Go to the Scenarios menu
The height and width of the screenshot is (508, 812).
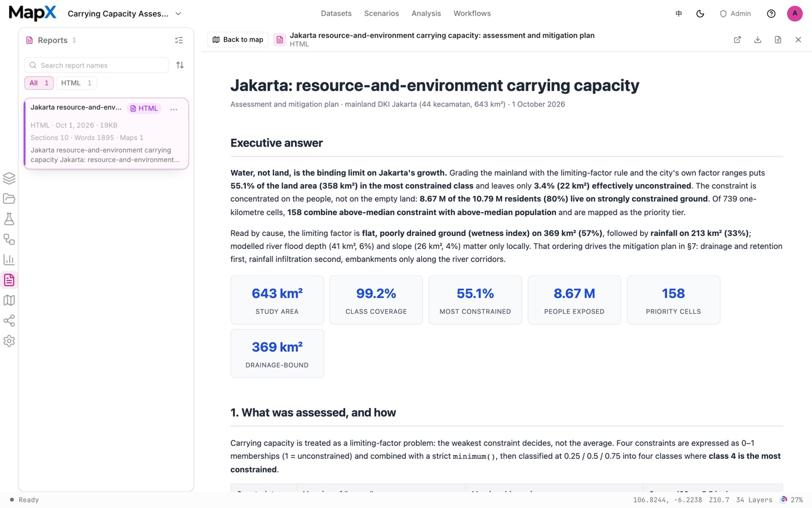pyautogui.click(x=381, y=14)
